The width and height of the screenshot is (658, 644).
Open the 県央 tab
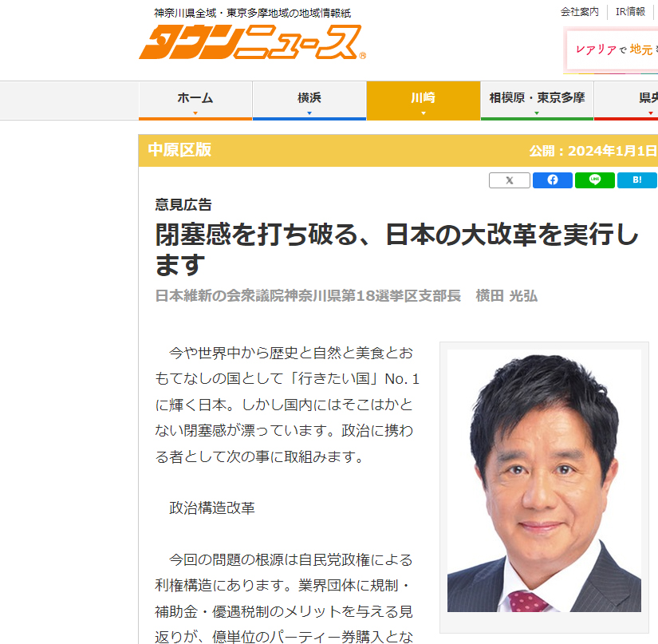coord(627,101)
